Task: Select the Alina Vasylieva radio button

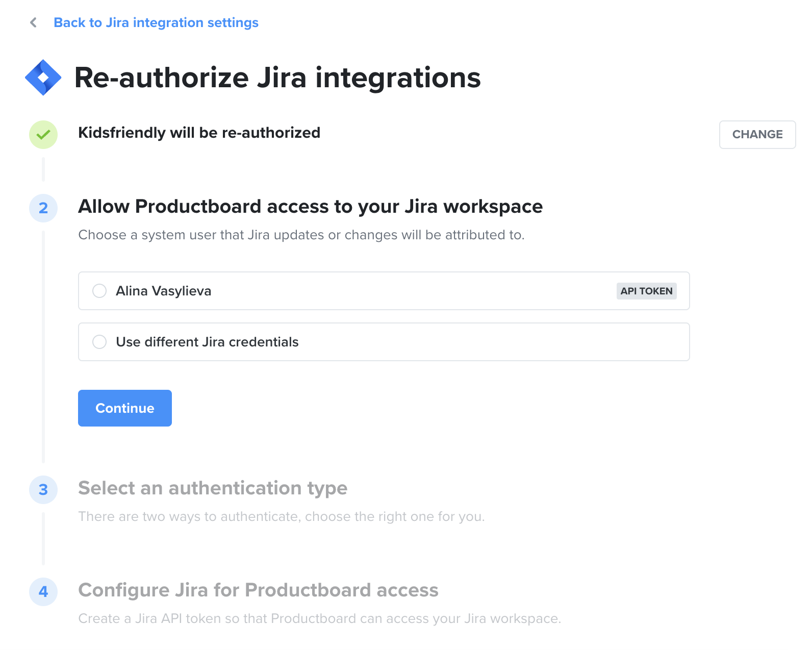Action: coord(99,291)
